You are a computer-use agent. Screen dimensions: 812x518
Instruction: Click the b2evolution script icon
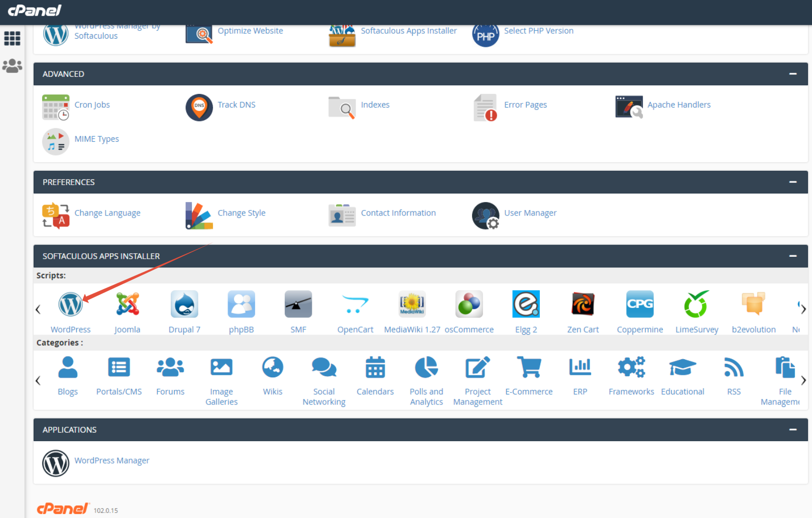pyautogui.click(x=754, y=303)
